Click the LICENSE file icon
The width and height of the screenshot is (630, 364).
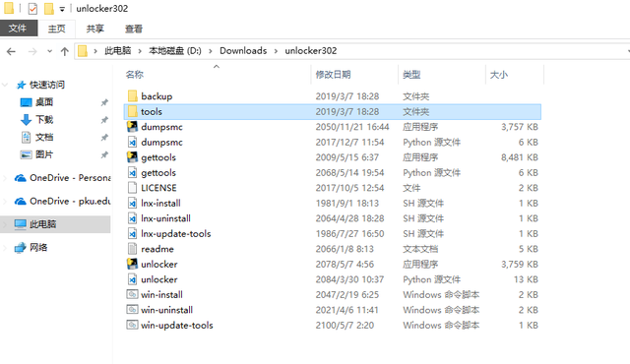133,188
